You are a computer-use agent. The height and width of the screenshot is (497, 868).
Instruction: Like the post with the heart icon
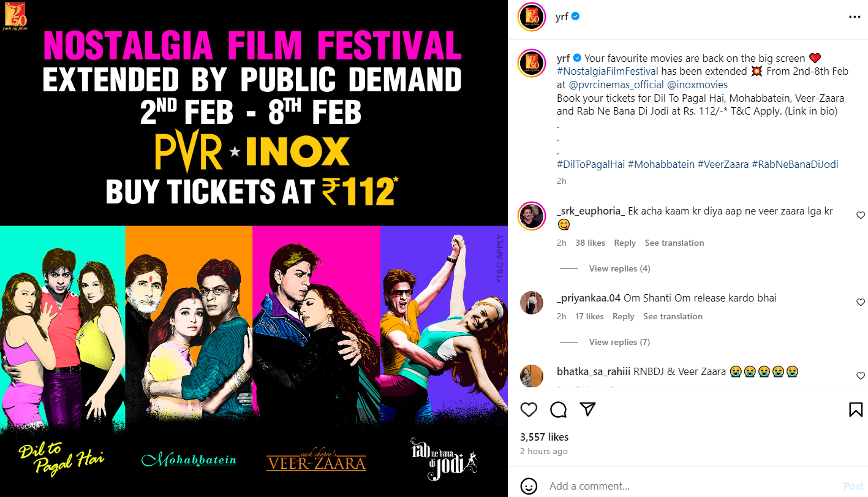[529, 409]
